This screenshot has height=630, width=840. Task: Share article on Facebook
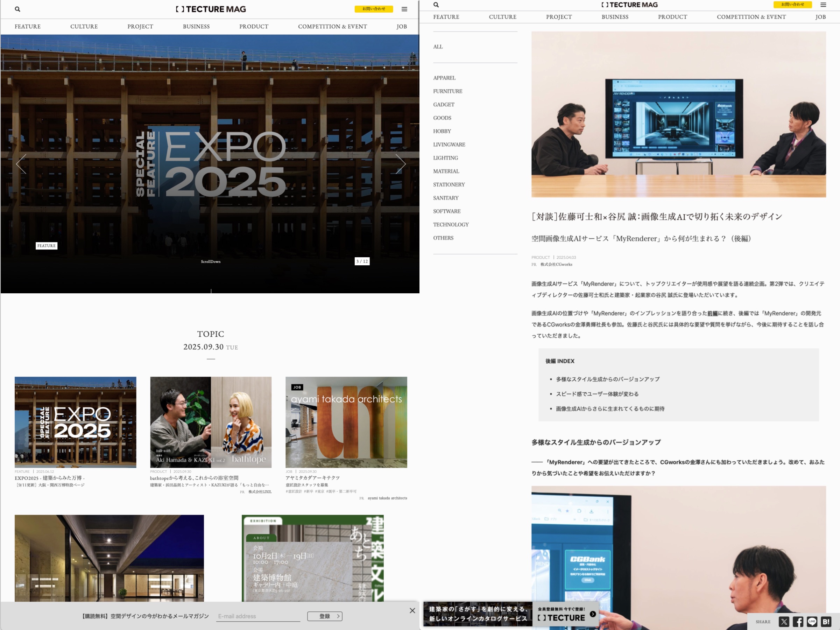798,622
